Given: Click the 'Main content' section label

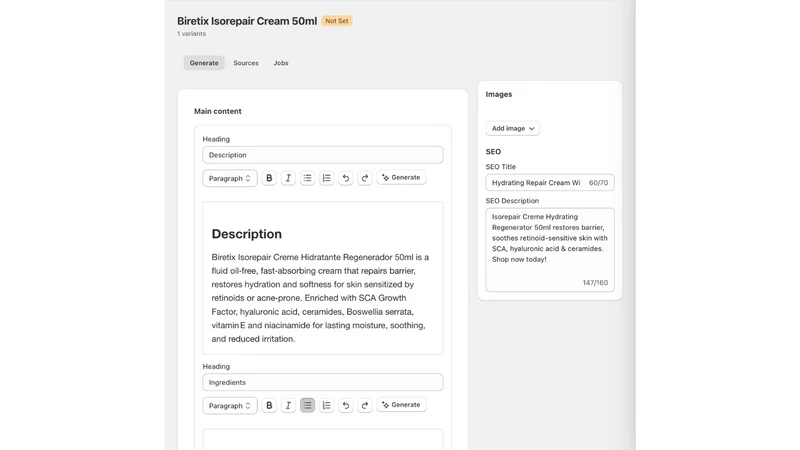Looking at the screenshot, I should click(x=218, y=111).
